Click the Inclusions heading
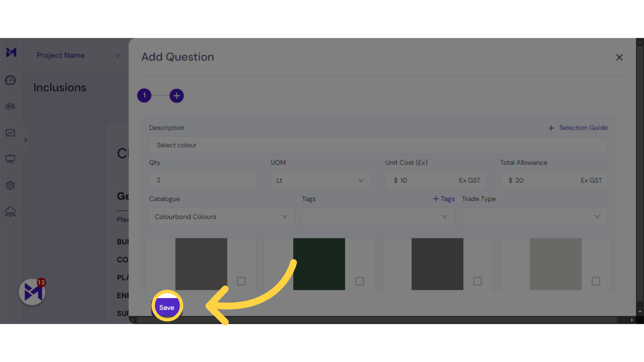The width and height of the screenshot is (644, 362). coord(60,87)
